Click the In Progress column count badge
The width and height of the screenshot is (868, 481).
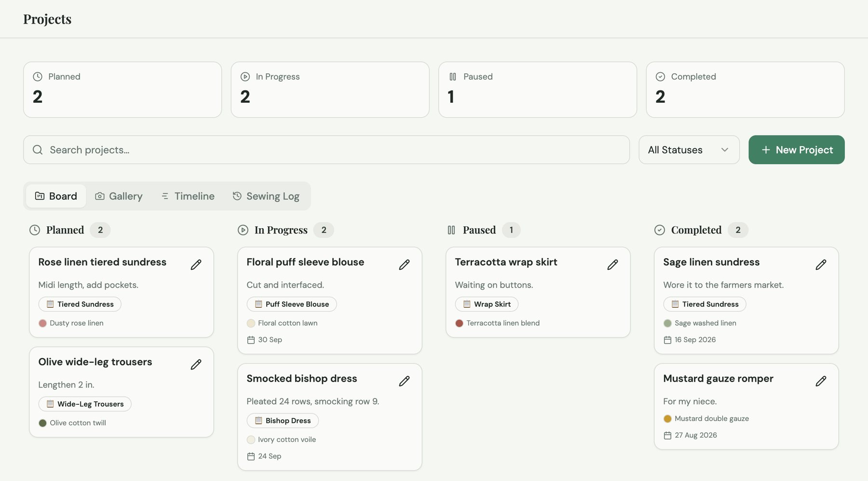click(324, 230)
